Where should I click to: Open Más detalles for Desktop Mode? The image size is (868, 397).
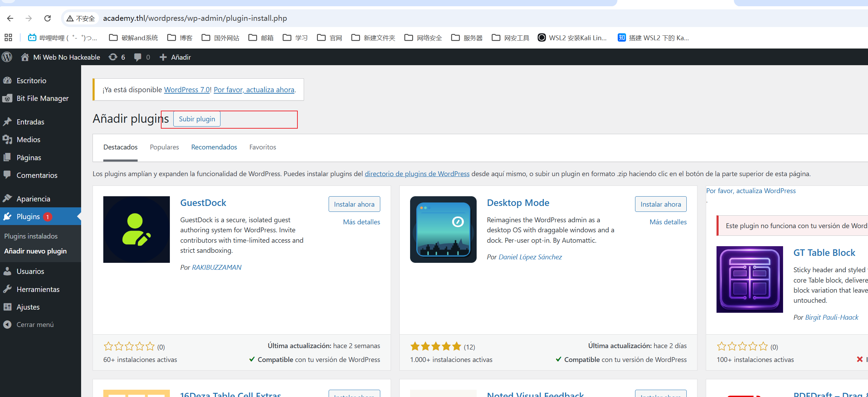pos(668,222)
